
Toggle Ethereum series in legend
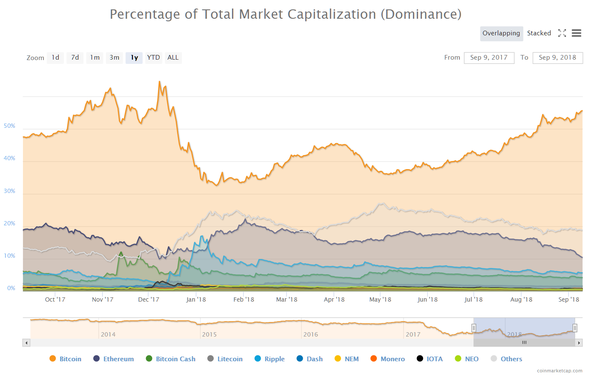114,359
